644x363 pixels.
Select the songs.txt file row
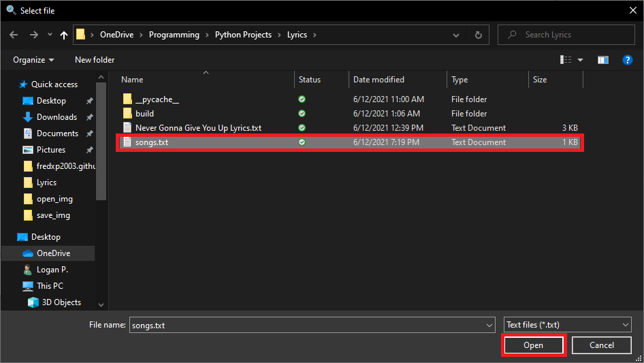tap(349, 142)
